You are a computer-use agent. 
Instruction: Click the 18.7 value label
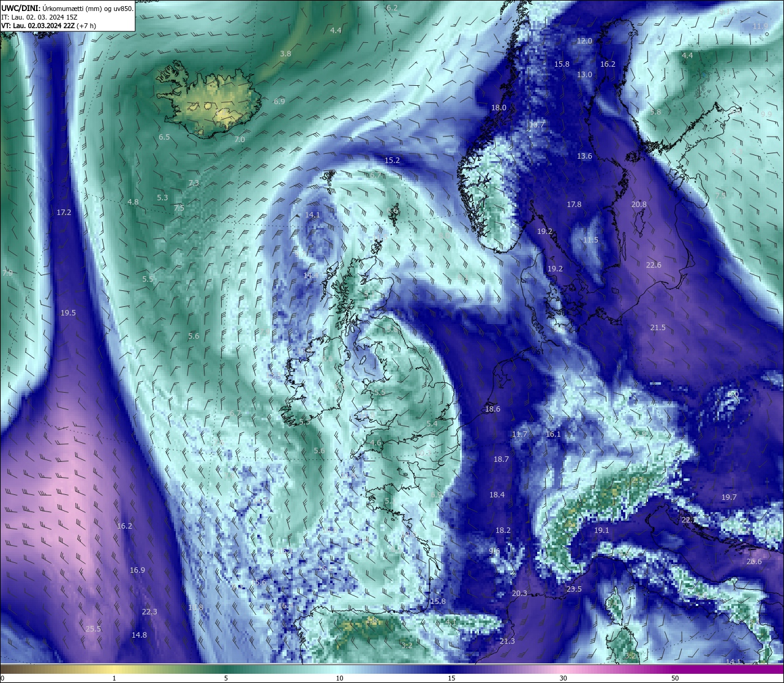(x=501, y=459)
